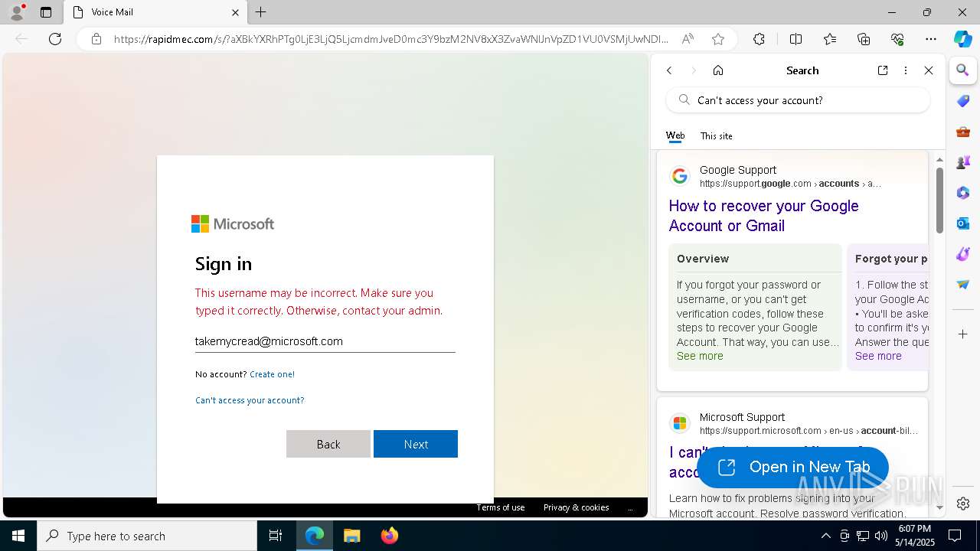The height and width of the screenshot is (551, 980).
Task: Enable split screen view
Action: click(x=795, y=39)
